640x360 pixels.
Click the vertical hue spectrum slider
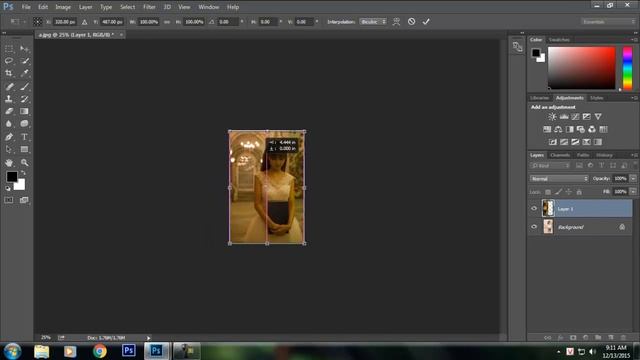click(627, 68)
